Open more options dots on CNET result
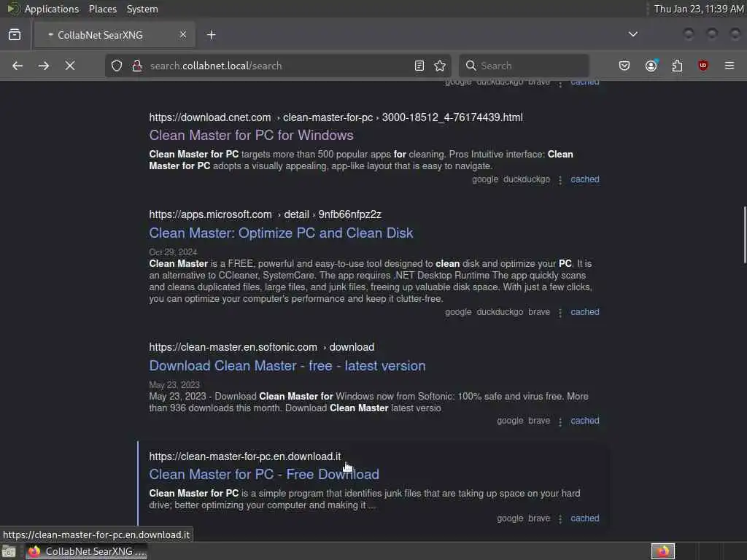The height and width of the screenshot is (560, 747). [x=560, y=180]
